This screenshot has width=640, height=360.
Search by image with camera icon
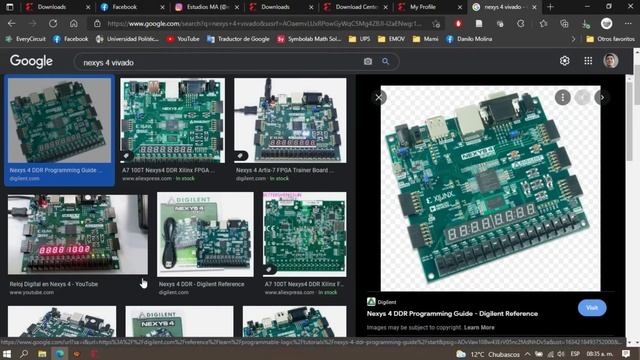(368, 62)
